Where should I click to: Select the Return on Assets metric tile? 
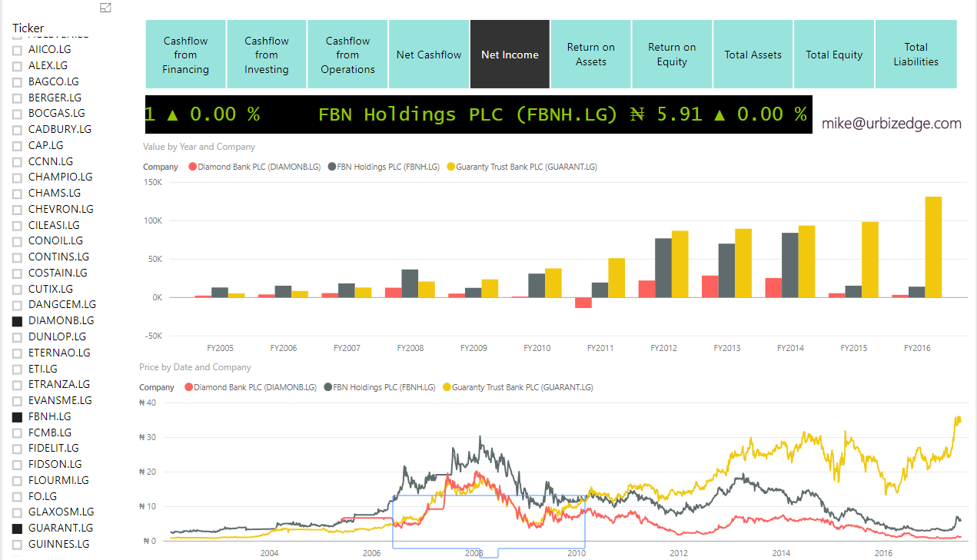(590, 54)
